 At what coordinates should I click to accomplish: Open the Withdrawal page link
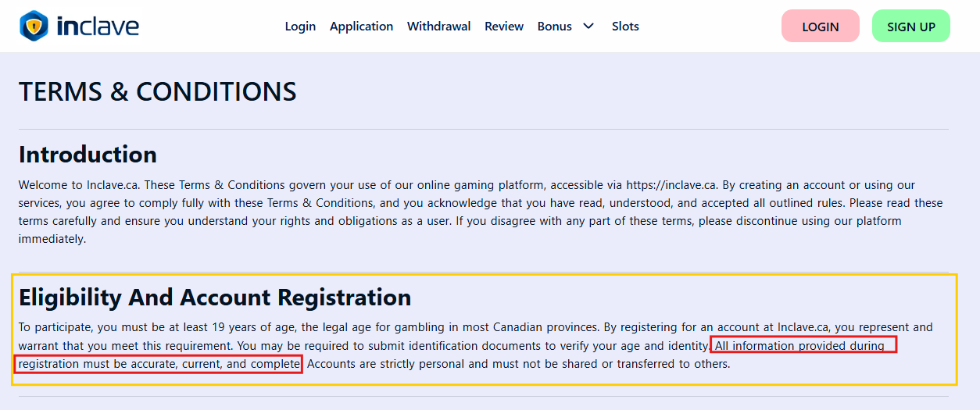[x=438, y=27]
